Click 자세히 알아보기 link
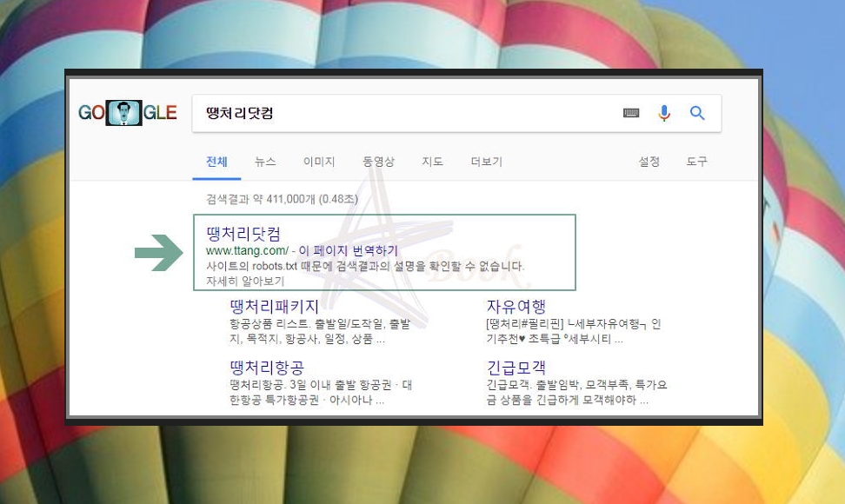The image size is (845, 504). coord(245,281)
